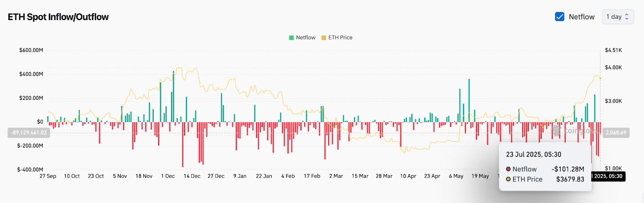Screen dimensions: 644x203
Task: Click the black 2025, 05:30 crosshair label
Action: [608, 176]
